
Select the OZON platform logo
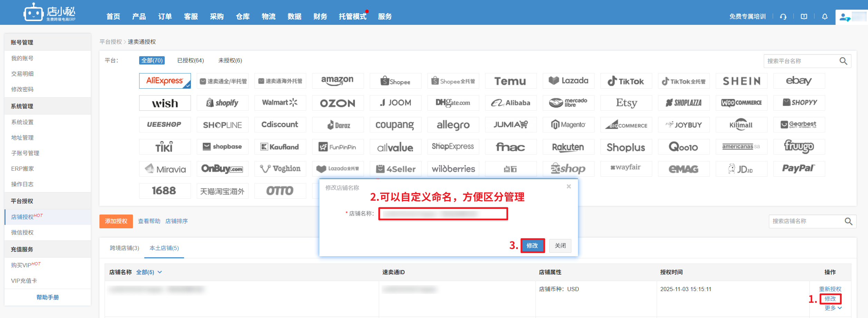338,103
